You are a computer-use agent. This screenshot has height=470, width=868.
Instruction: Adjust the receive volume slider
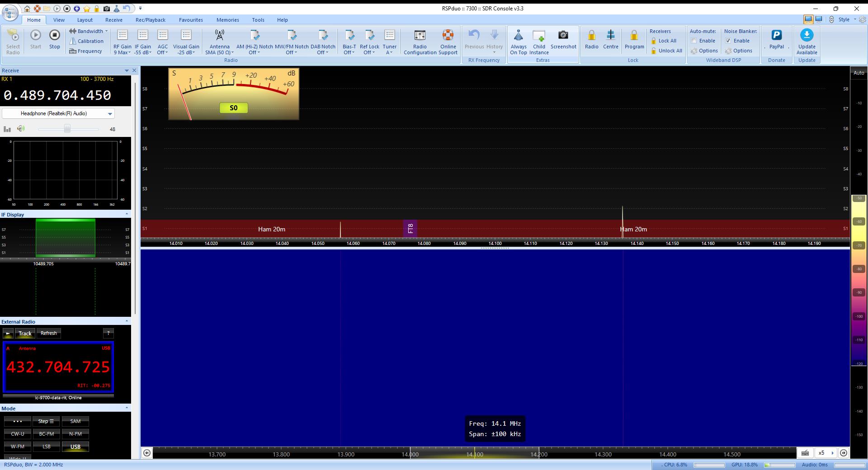point(67,129)
